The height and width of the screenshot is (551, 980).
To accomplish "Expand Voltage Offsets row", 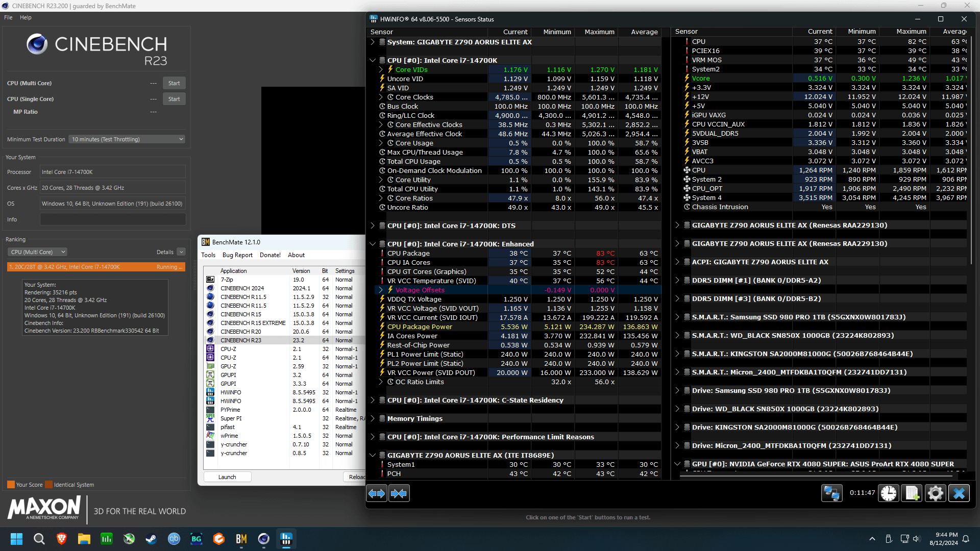I will pos(381,290).
